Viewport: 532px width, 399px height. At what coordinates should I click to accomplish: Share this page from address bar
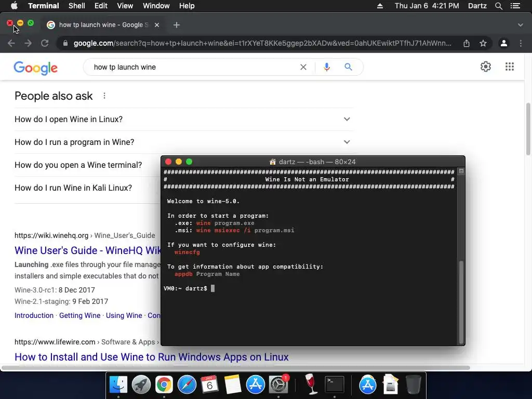click(467, 43)
